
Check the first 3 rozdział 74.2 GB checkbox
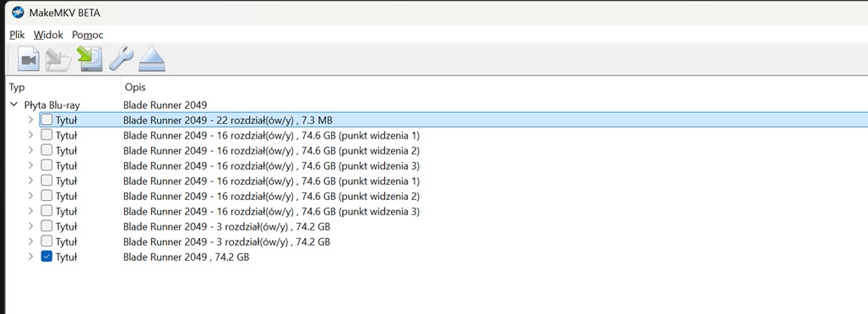[x=47, y=226]
